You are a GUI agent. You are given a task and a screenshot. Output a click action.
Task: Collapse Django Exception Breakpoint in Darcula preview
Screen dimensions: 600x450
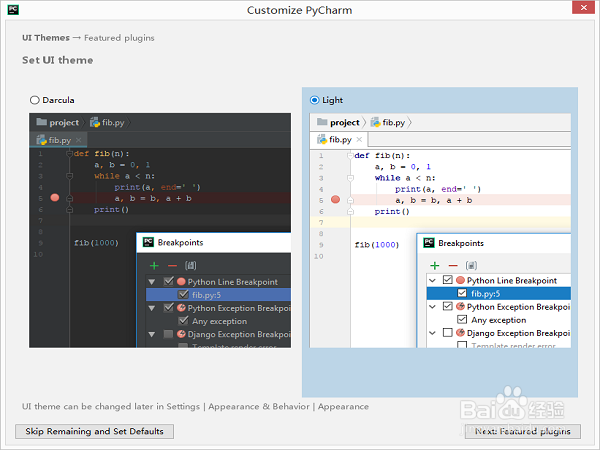[x=152, y=334]
